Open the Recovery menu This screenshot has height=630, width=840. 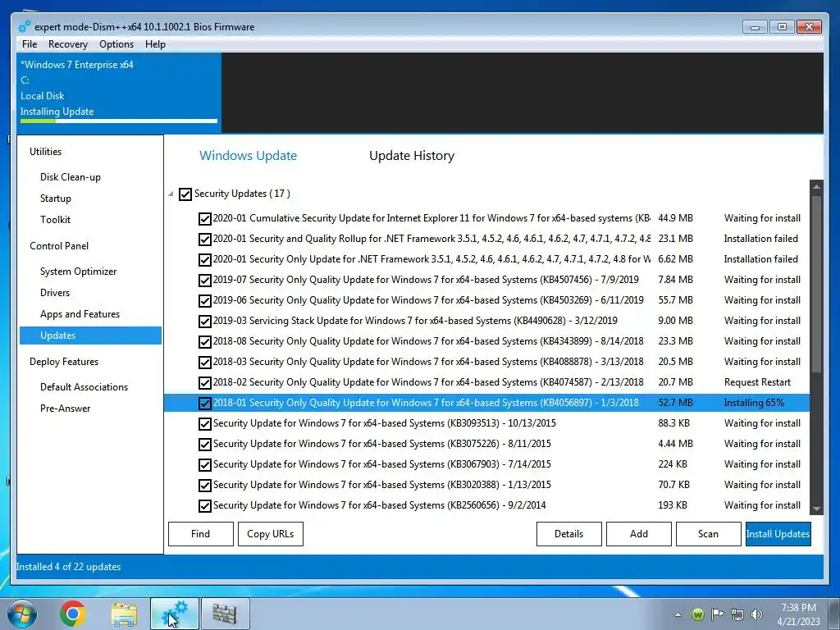pyautogui.click(x=67, y=44)
